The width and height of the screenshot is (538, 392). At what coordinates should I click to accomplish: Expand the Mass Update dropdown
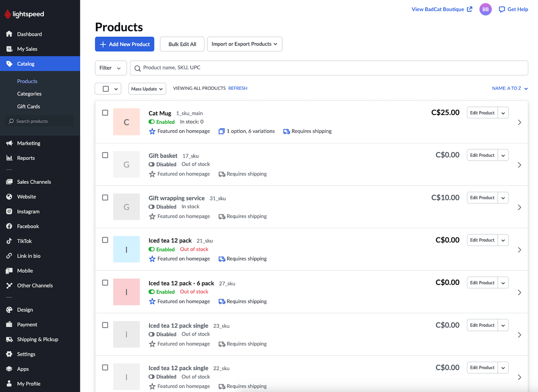(x=147, y=89)
